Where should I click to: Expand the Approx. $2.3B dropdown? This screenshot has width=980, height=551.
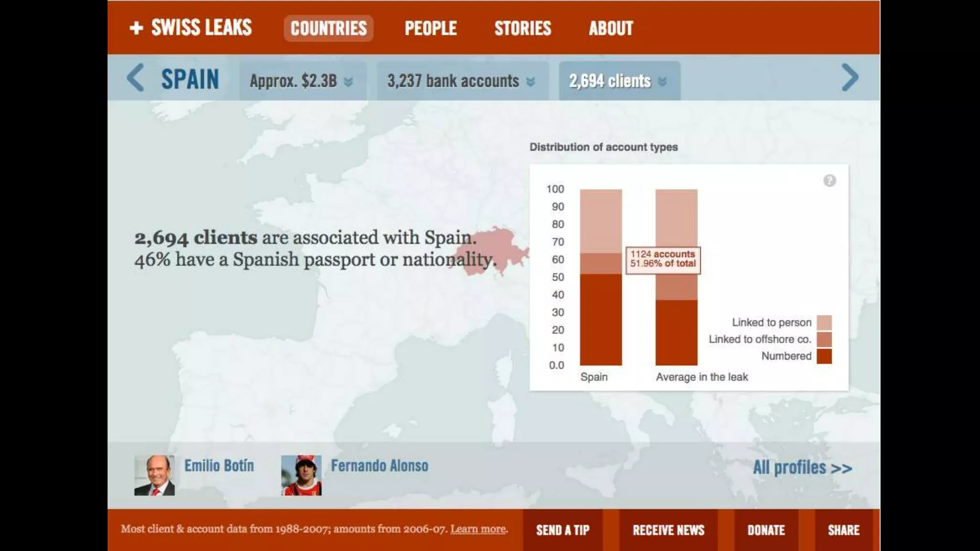[x=302, y=81]
